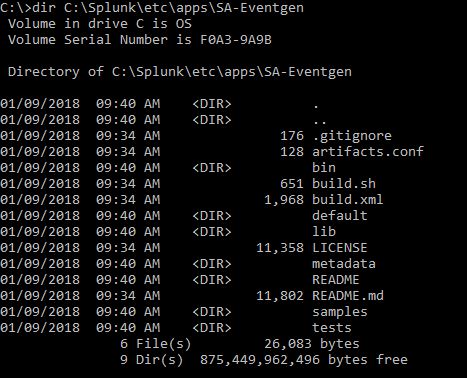Click the Directory of SA-Eventgen path line
Screen dimensions: 467x378
180,72
